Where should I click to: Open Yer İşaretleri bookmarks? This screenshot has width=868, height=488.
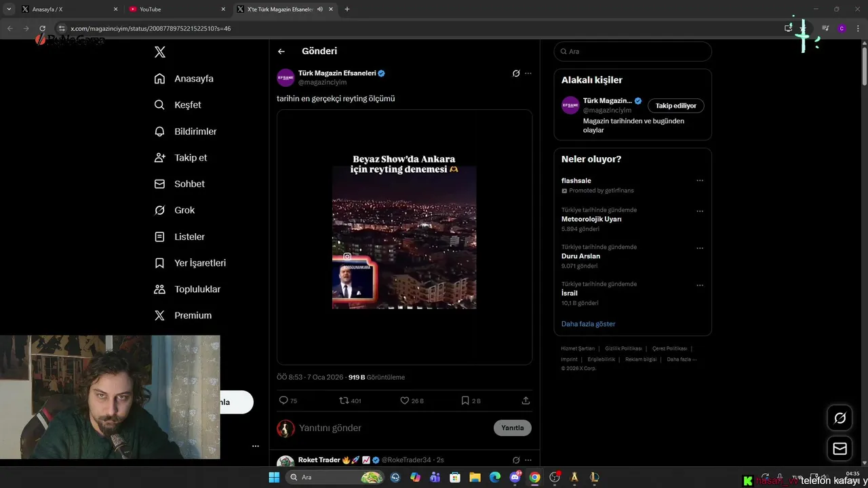click(x=190, y=263)
